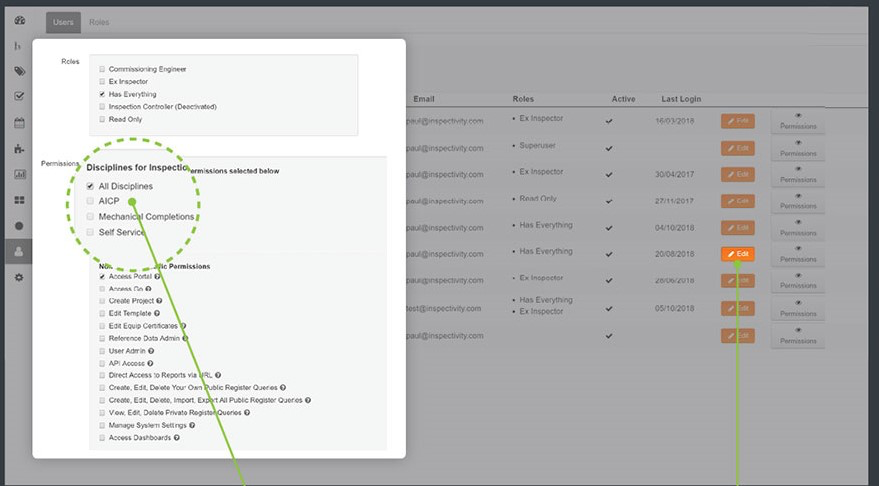Check the Ex Inspector role checkbox

click(102, 81)
